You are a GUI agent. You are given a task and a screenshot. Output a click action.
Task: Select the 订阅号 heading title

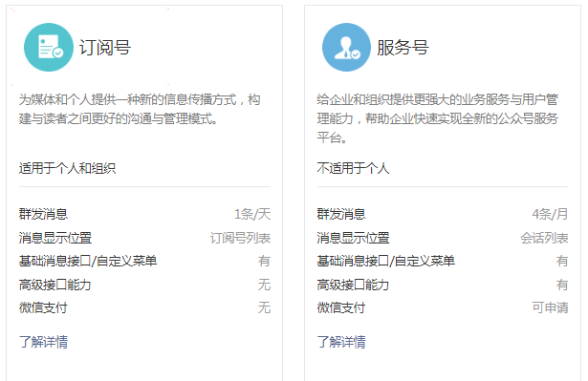tap(104, 48)
